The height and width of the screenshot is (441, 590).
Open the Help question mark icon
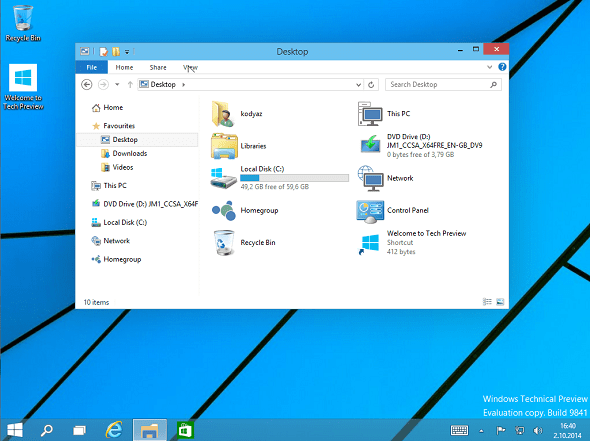[502, 67]
